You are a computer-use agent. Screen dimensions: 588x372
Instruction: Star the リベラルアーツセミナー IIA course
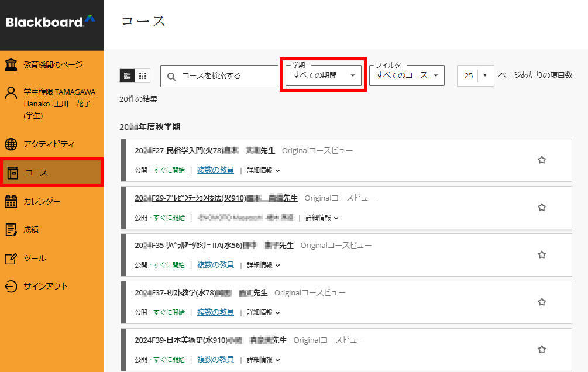pos(542,254)
